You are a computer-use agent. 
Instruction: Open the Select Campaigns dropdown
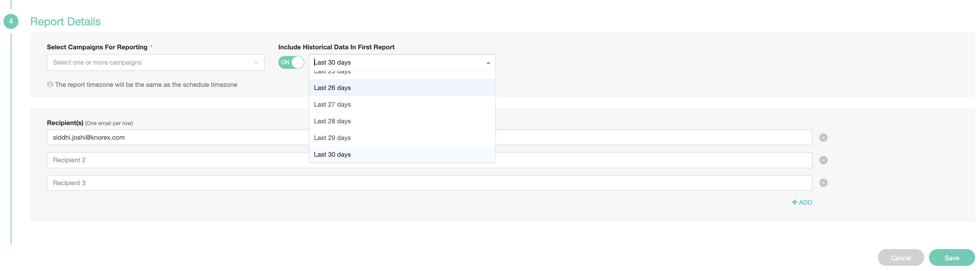pos(152,63)
